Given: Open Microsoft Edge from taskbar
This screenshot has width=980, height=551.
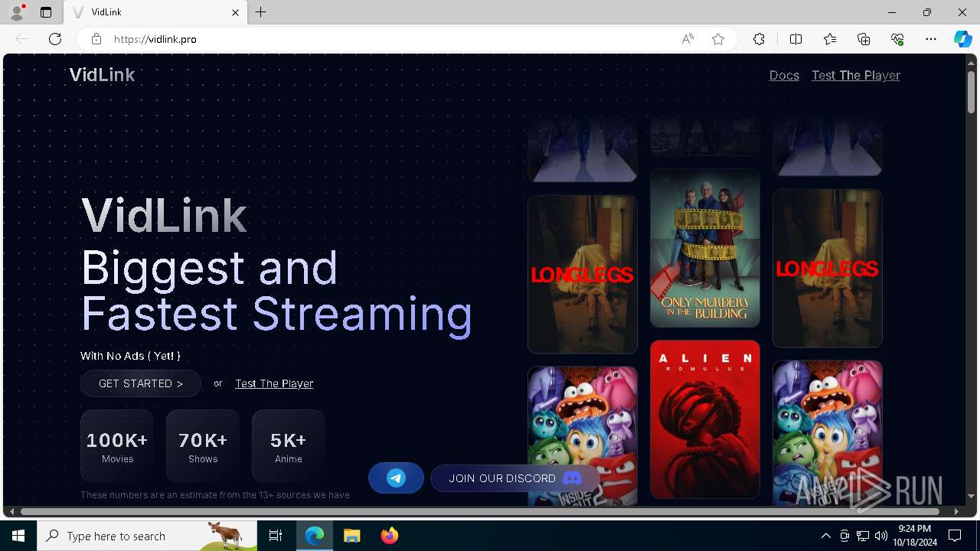Looking at the screenshot, I should 315,536.
